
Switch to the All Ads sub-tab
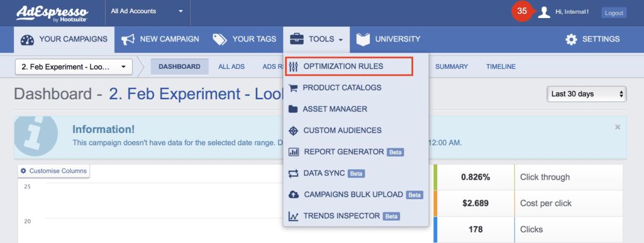point(231,67)
